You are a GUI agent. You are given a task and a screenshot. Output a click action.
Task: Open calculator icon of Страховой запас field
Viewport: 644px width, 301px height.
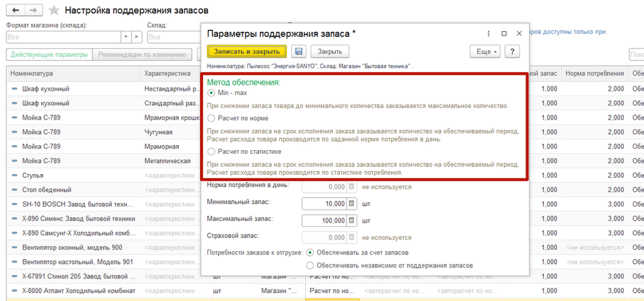(x=351, y=238)
